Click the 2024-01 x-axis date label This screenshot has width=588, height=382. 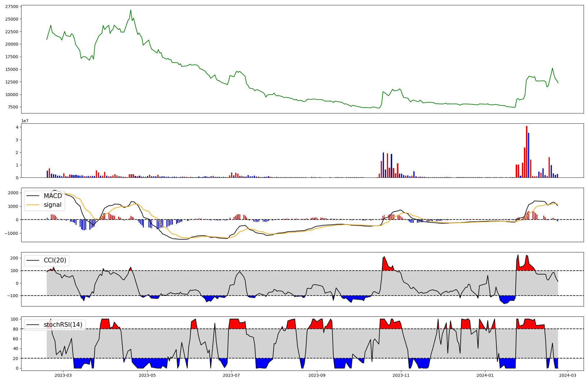click(x=485, y=375)
